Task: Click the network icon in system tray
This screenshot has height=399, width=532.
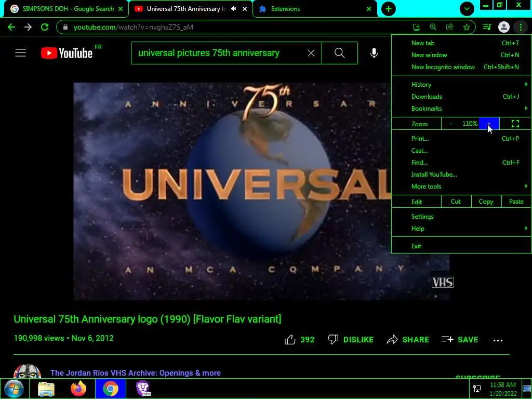Action: [x=477, y=389]
